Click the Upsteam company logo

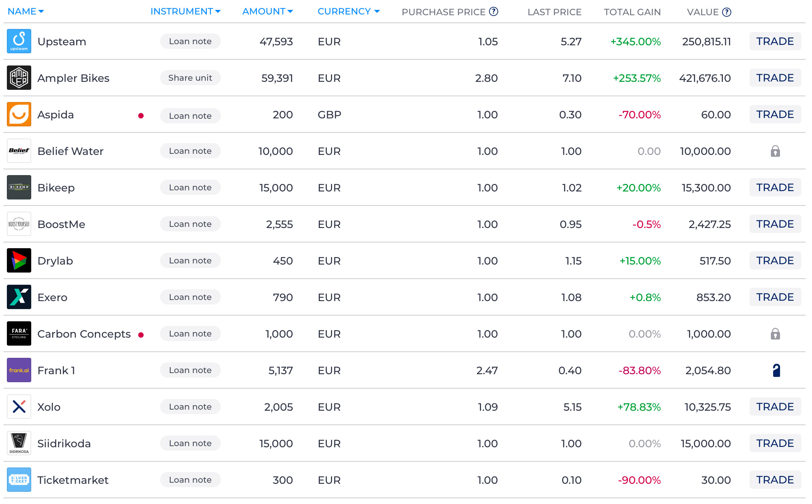coord(19,41)
